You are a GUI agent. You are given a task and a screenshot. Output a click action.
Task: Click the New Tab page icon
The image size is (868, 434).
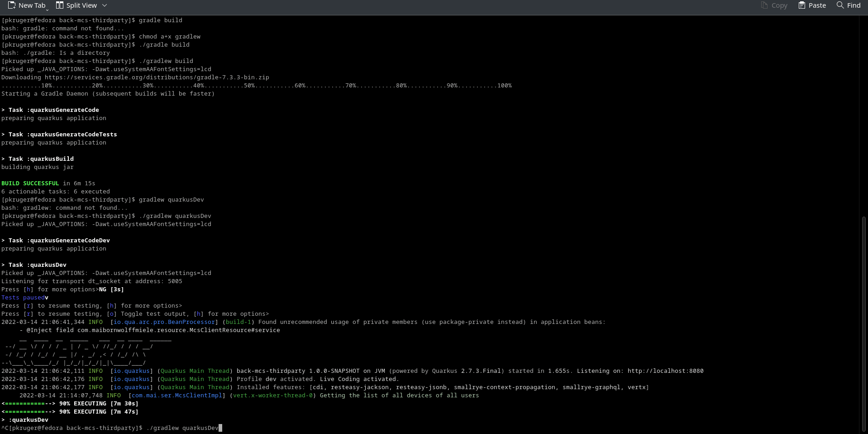tap(12, 5)
